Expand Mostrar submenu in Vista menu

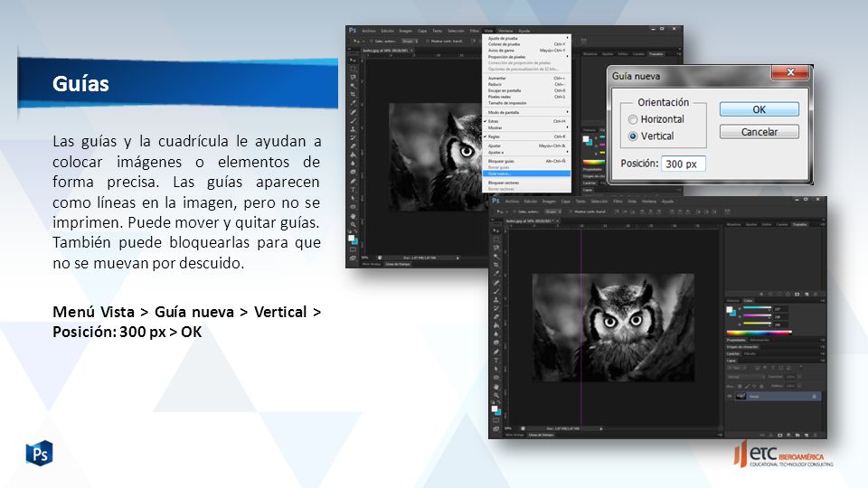click(526, 127)
